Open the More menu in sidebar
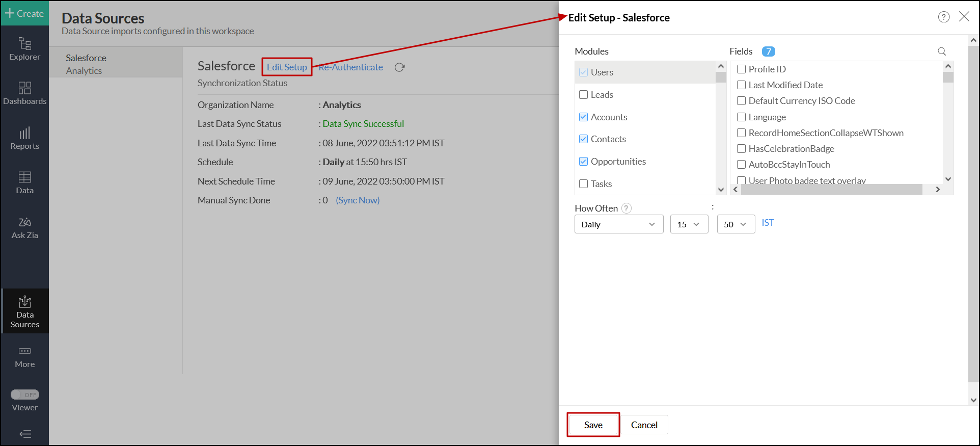The height and width of the screenshot is (446, 980). [x=24, y=357]
